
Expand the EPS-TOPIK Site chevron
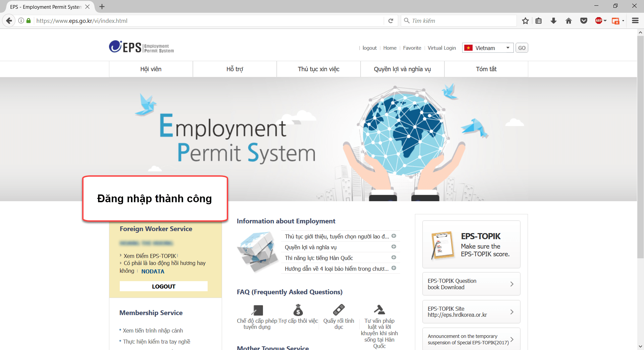tap(512, 312)
